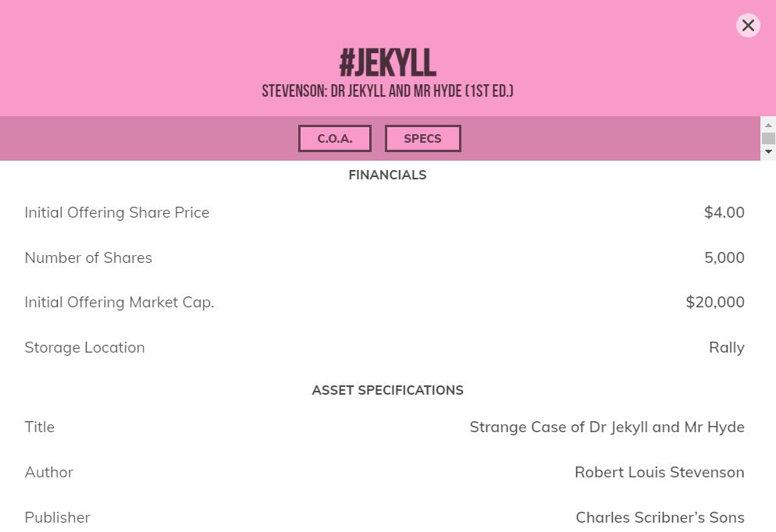Viewport: 776px width, 532px height.
Task: Select the Initial Offering Share Price label
Action: click(117, 213)
